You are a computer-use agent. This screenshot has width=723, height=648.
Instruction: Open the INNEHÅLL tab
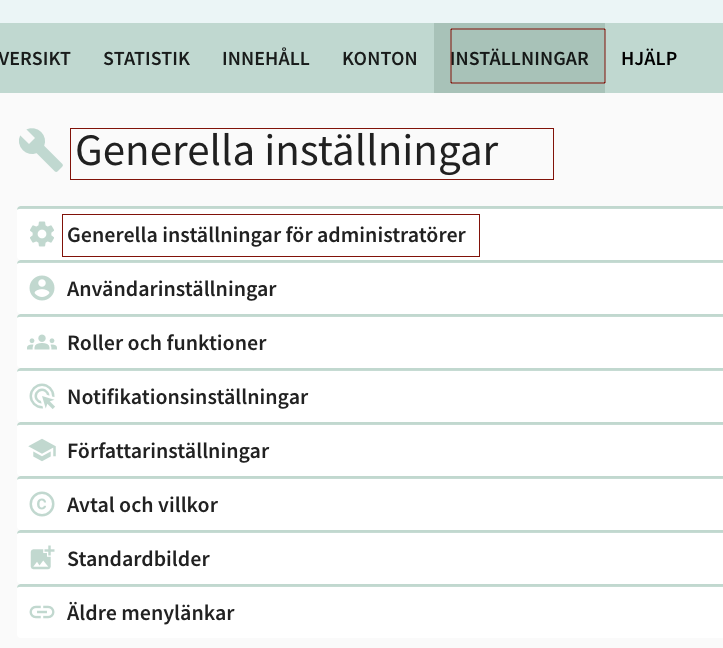click(265, 58)
